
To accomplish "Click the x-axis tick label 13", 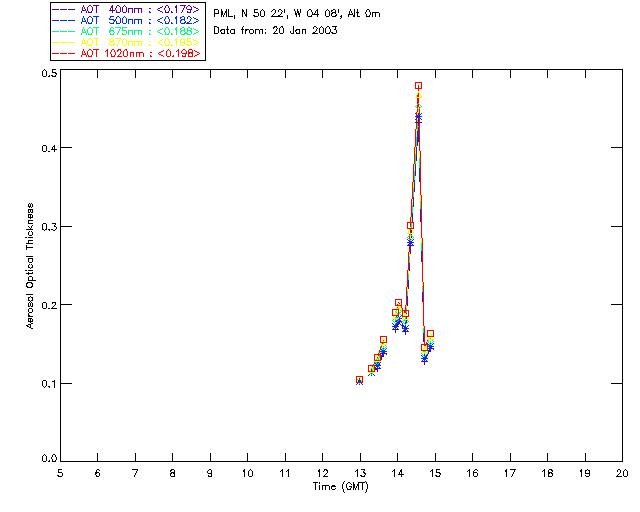I will (x=360, y=473).
